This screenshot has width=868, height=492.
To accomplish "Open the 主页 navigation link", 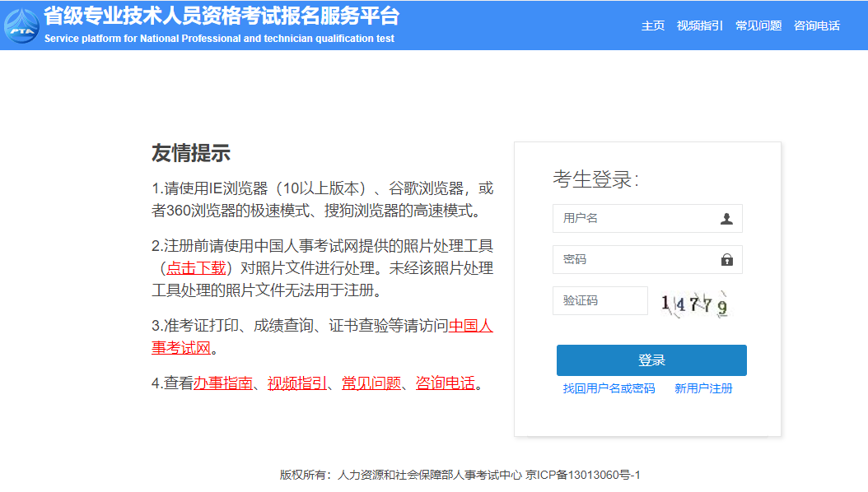I will [653, 26].
